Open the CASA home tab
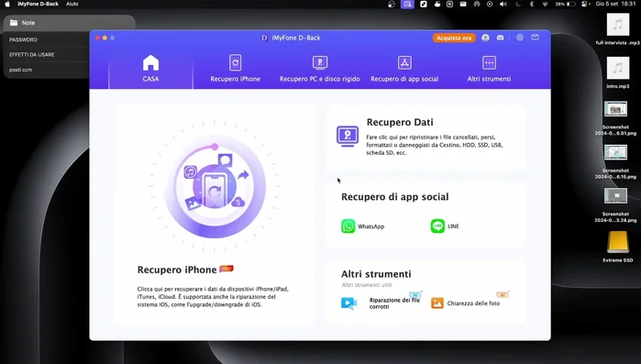 (150, 69)
